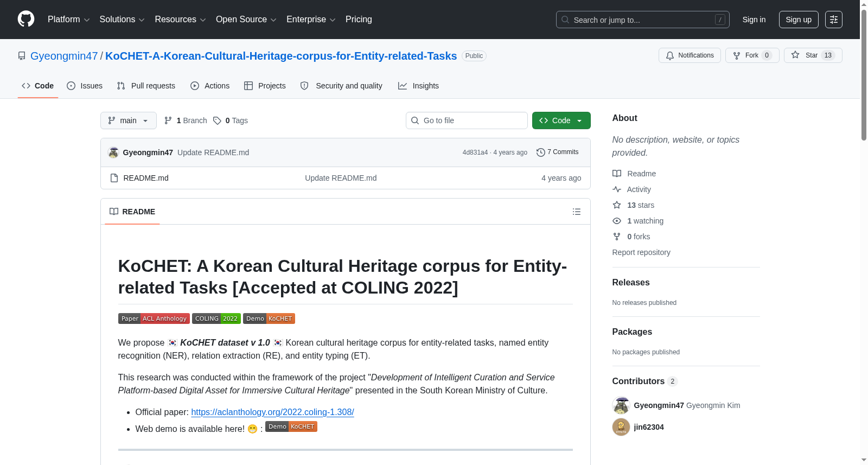Viewport: 868px width, 465px height.
Task: Expand the Enterprise menu
Action: pos(311,20)
